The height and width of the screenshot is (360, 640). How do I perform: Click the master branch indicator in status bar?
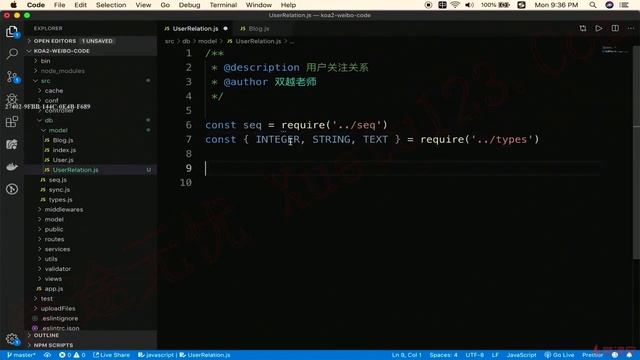pos(21,355)
